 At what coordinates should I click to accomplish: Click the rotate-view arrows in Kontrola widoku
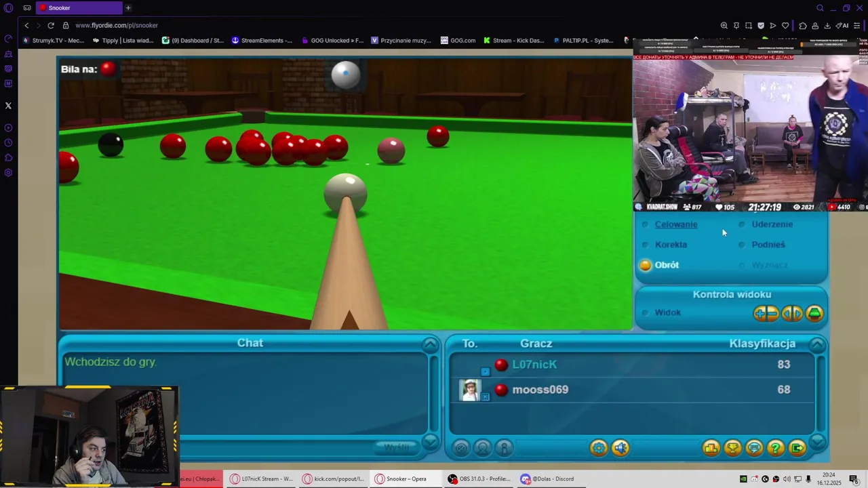pyautogui.click(x=792, y=313)
